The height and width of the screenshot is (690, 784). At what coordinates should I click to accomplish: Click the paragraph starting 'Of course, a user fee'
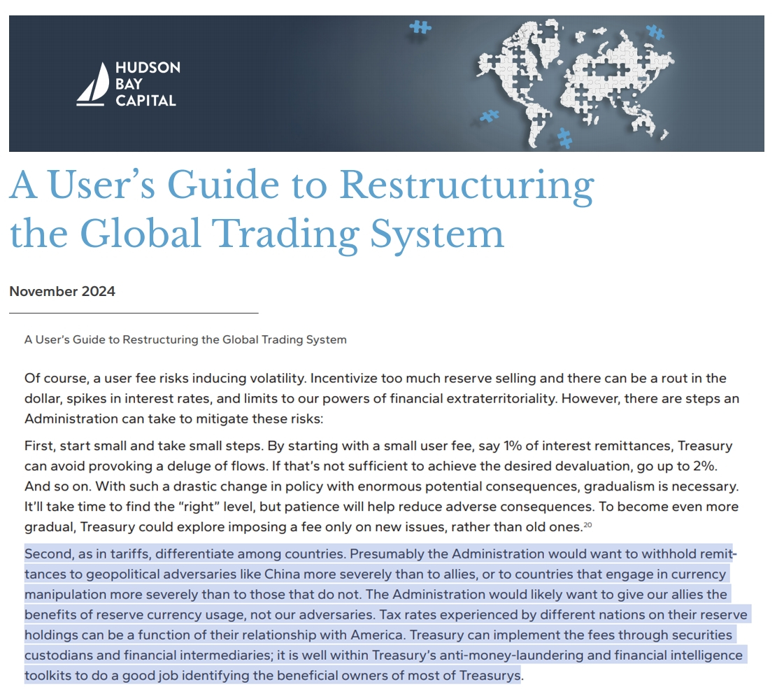click(x=381, y=398)
